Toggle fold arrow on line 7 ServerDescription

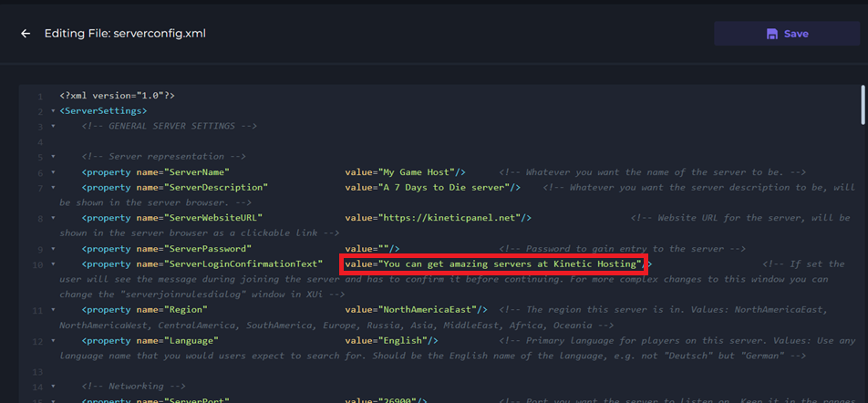(53, 188)
